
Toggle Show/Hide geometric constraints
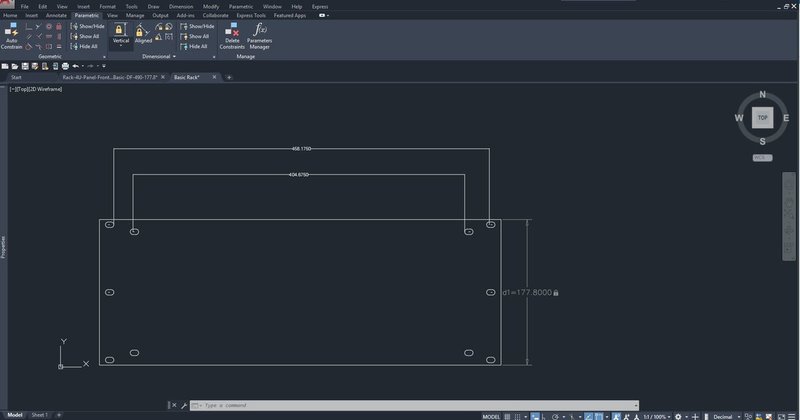pos(87,27)
